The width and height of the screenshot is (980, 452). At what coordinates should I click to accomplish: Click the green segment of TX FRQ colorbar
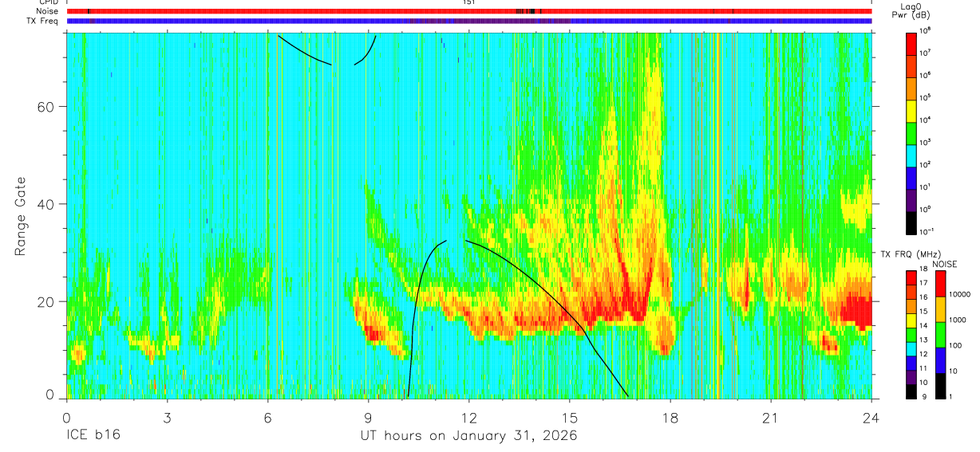(x=911, y=333)
